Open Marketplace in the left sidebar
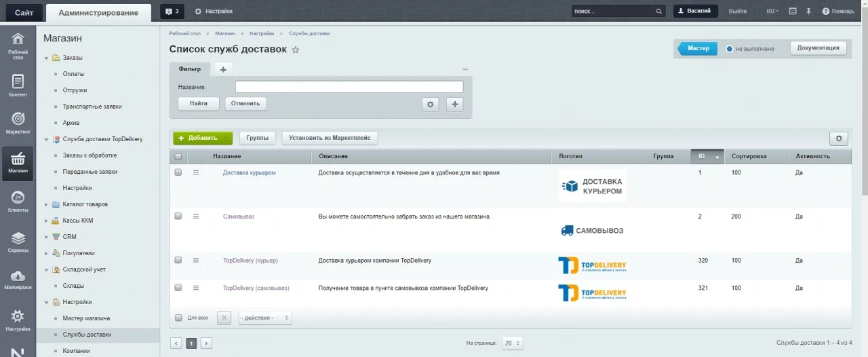Screen dimensions: 868x357 click(x=18, y=280)
